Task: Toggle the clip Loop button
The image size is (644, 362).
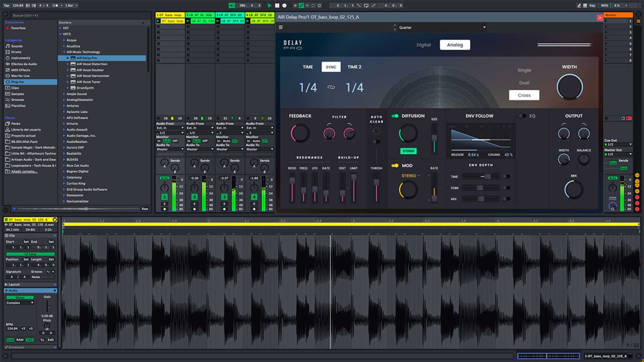Action: (x=31, y=254)
